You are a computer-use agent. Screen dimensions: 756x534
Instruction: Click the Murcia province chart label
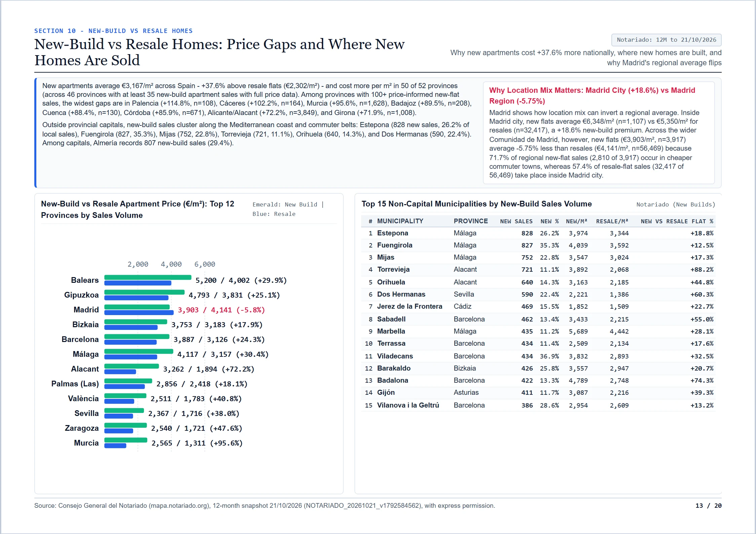[86, 443]
